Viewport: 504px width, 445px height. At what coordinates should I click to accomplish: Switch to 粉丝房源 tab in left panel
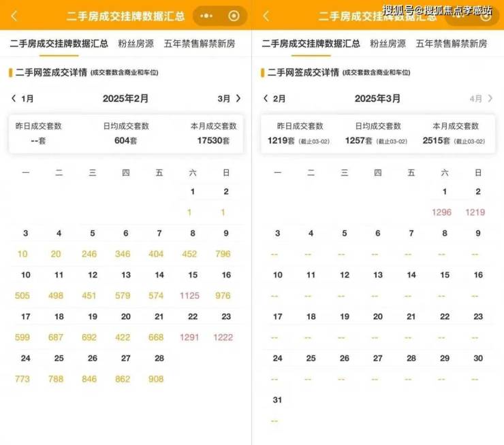pyautogui.click(x=136, y=44)
